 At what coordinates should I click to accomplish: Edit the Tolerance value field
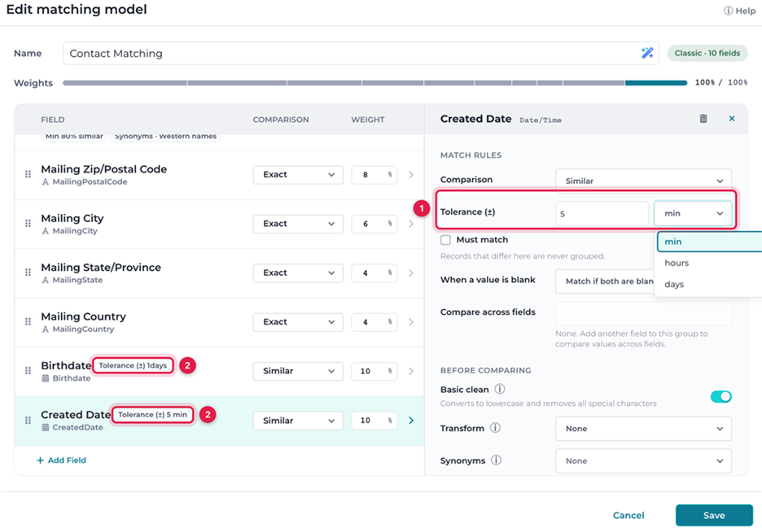point(602,214)
